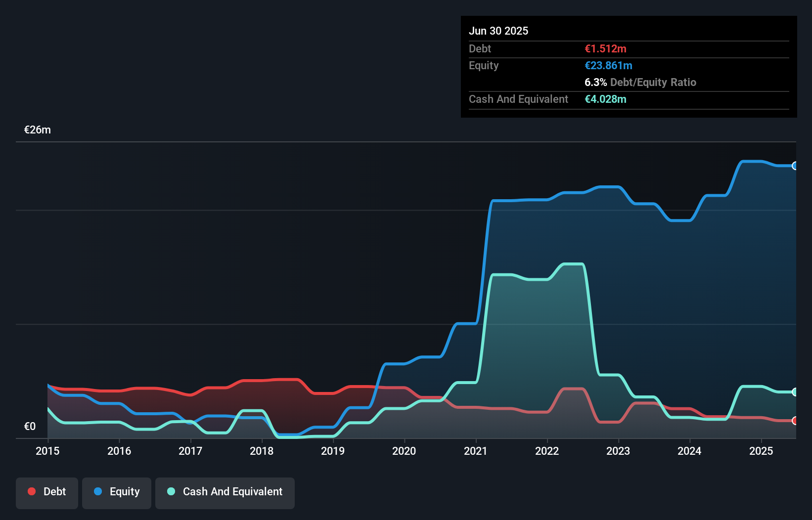812x520 pixels.
Task: Click the 2023 year axis label
Action: tap(618, 451)
